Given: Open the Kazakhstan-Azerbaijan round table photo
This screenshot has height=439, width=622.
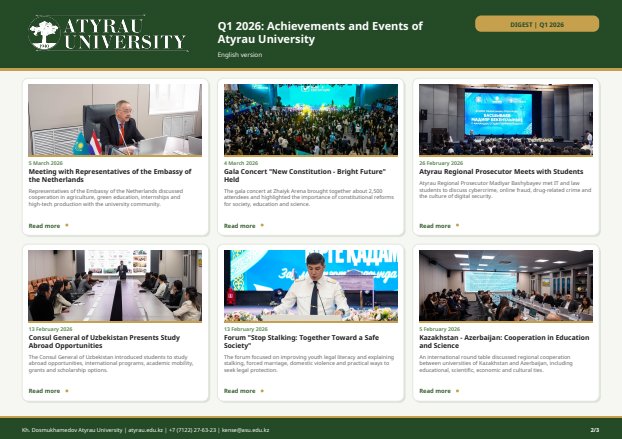Looking at the screenshot, I should 506,286.
